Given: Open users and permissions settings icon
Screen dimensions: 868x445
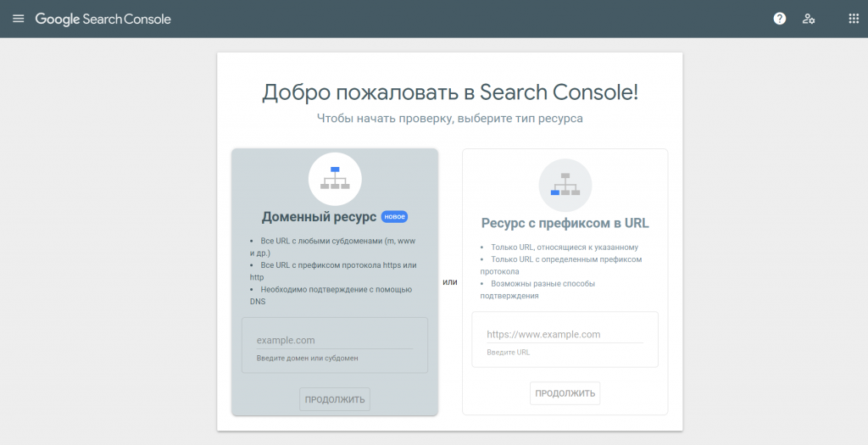Looking at the screenshot, I should click(808, 19).
